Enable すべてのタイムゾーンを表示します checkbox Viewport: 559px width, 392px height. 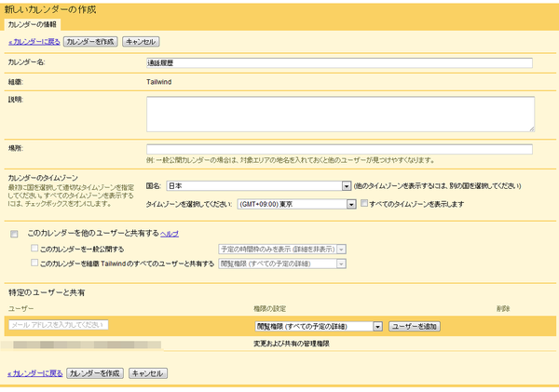point(365,204)
